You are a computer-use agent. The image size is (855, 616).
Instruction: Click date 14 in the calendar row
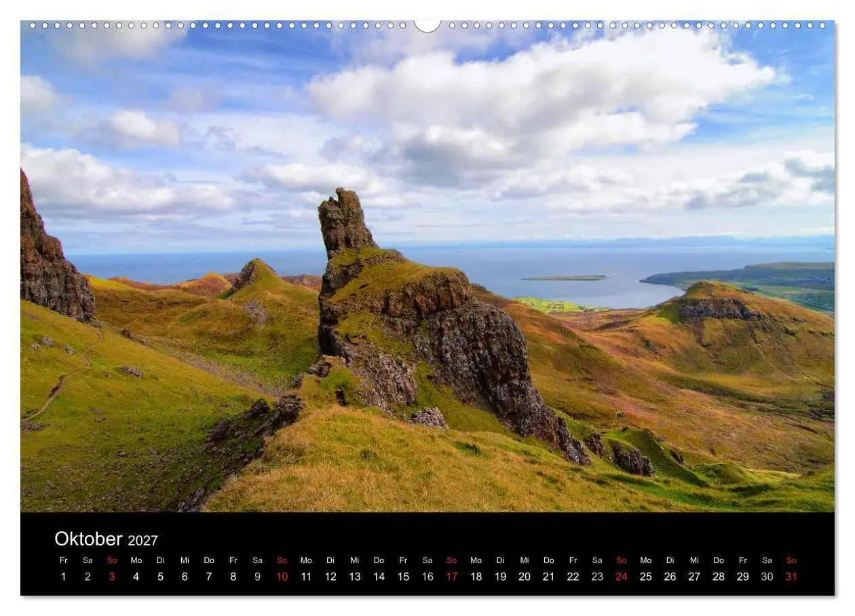pos(379,577)
